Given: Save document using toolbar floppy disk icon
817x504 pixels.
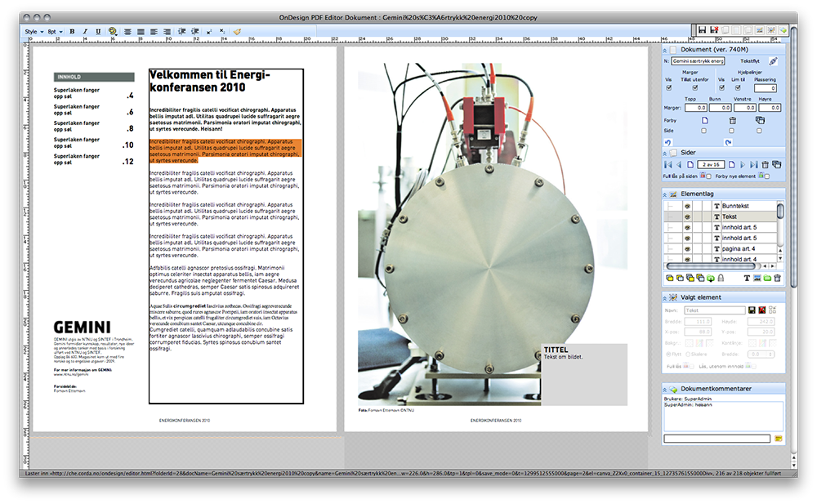Looking at the screenshot, I should (x=702, y=30).
